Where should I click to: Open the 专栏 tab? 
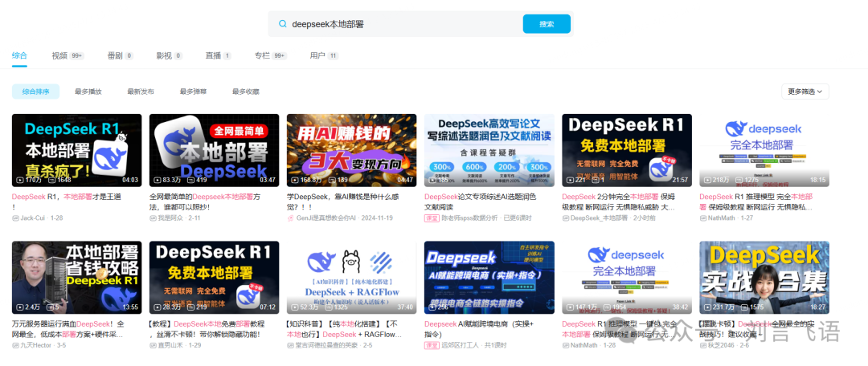271,56
